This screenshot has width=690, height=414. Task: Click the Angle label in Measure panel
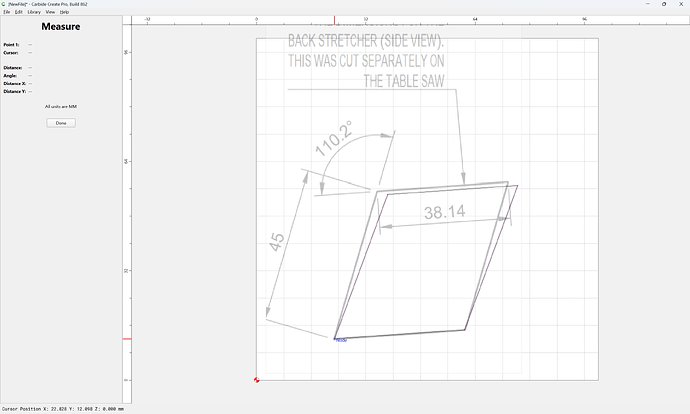[10, 76]
